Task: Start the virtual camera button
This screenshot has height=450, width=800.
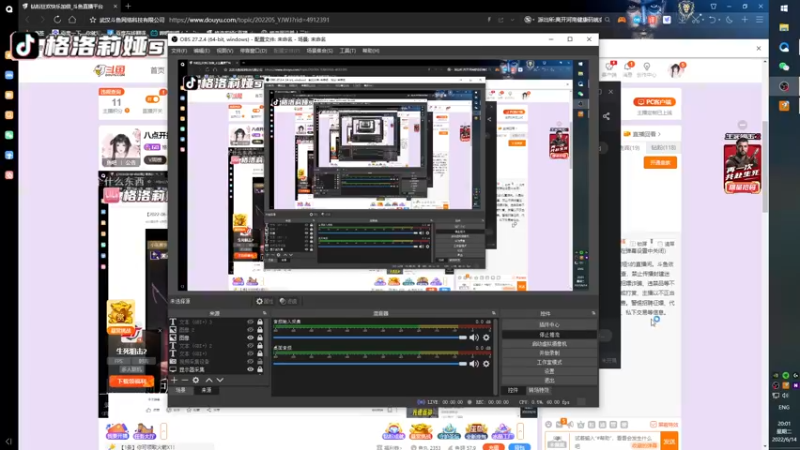Action: pos(549,344)
